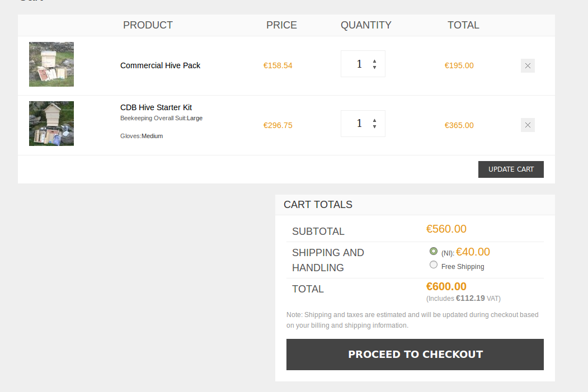Increase CDB Hive Starter Kit quantity
The image size is (588, 392).
[x=374, y=120]
